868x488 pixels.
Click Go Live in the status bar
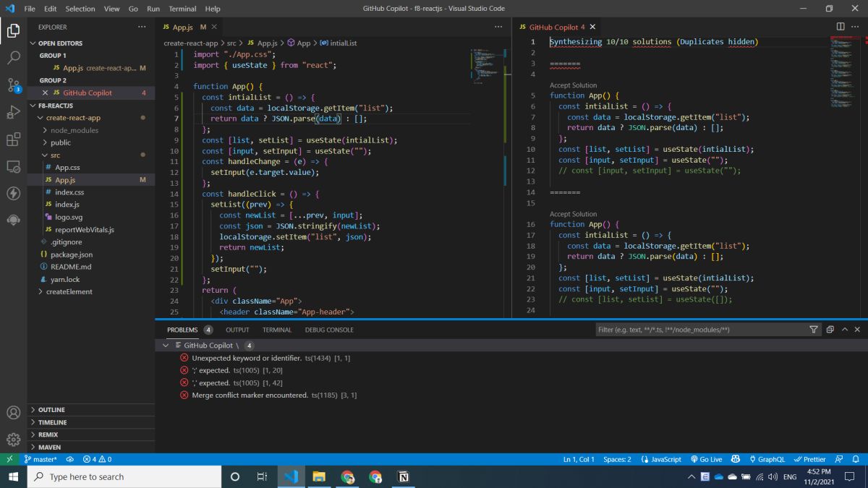pyautogui.click(x=706, y=459)
